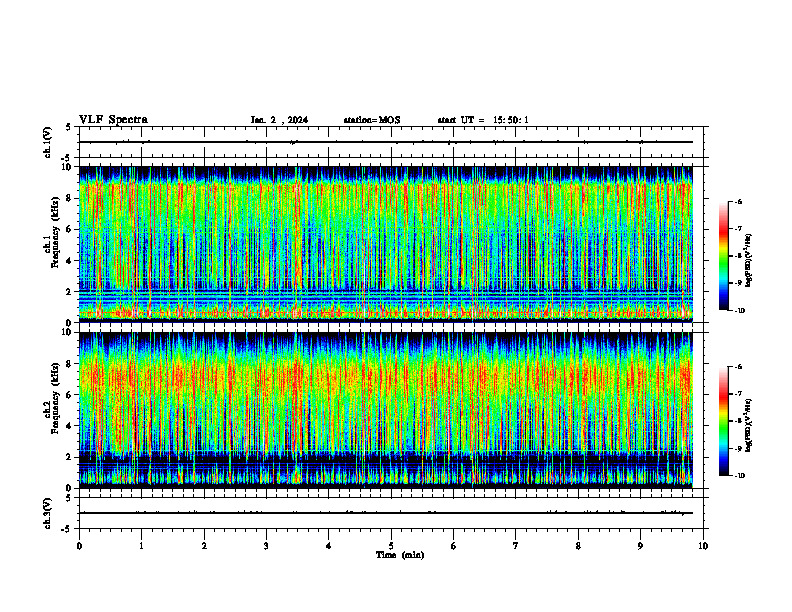
Task: Click the "8" kHz tick on ch.1 axis
Action: [x=69, y=198]
